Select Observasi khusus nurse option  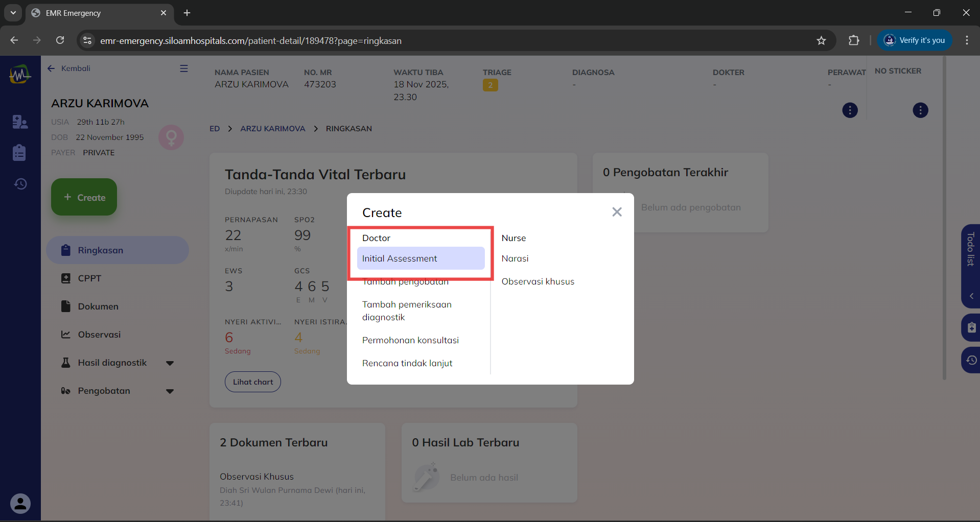click(538, 281)
